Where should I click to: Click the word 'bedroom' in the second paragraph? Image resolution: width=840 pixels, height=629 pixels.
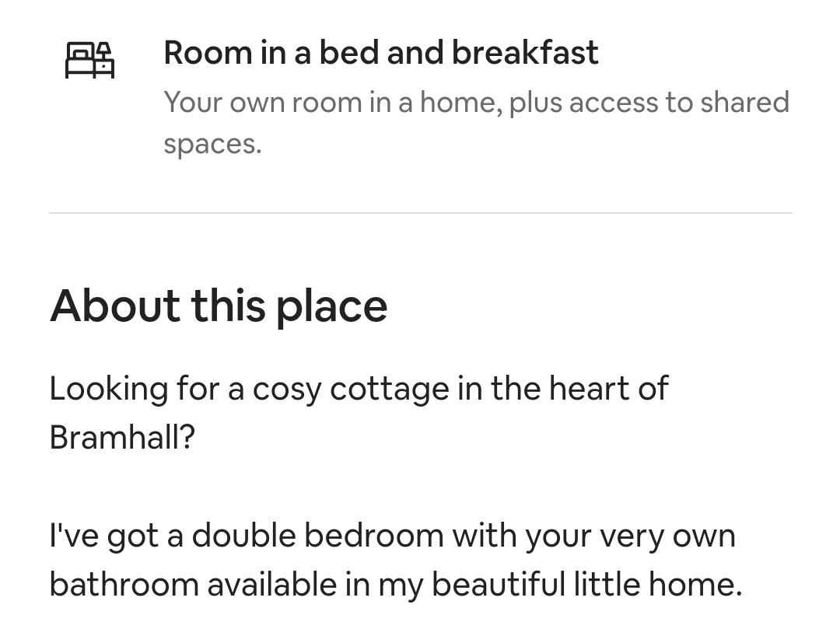coord(374,536)
